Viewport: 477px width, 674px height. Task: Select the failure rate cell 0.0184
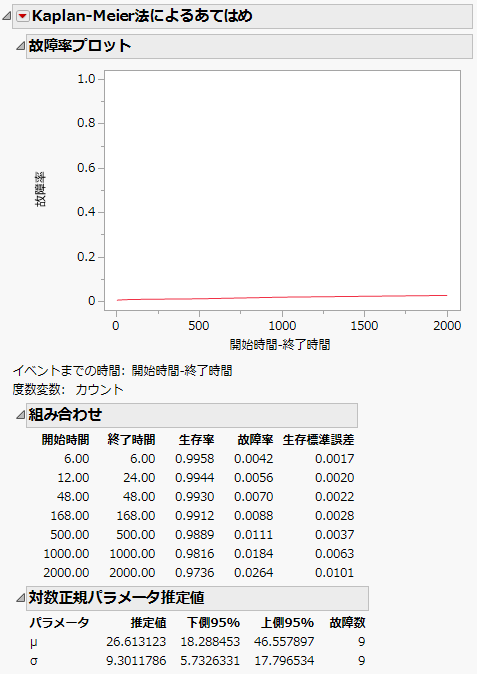point(254,554)
